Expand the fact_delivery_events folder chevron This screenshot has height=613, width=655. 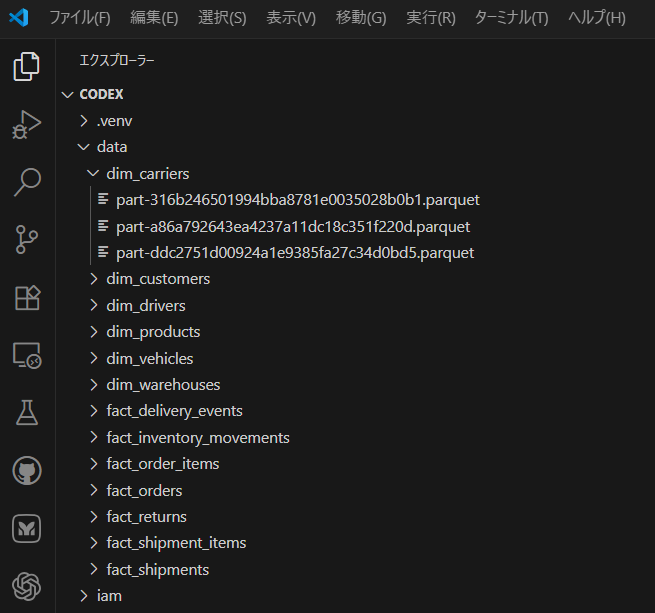tap(94, 411)
